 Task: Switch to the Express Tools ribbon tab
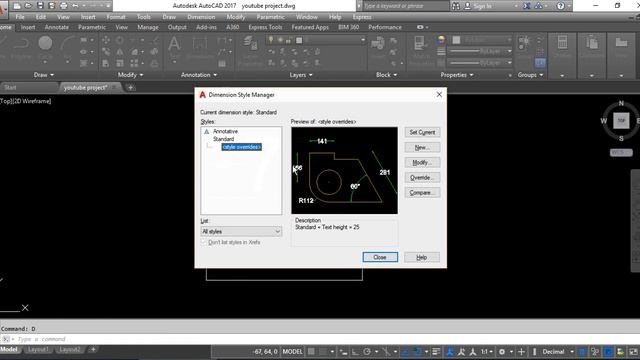[265, 27]
